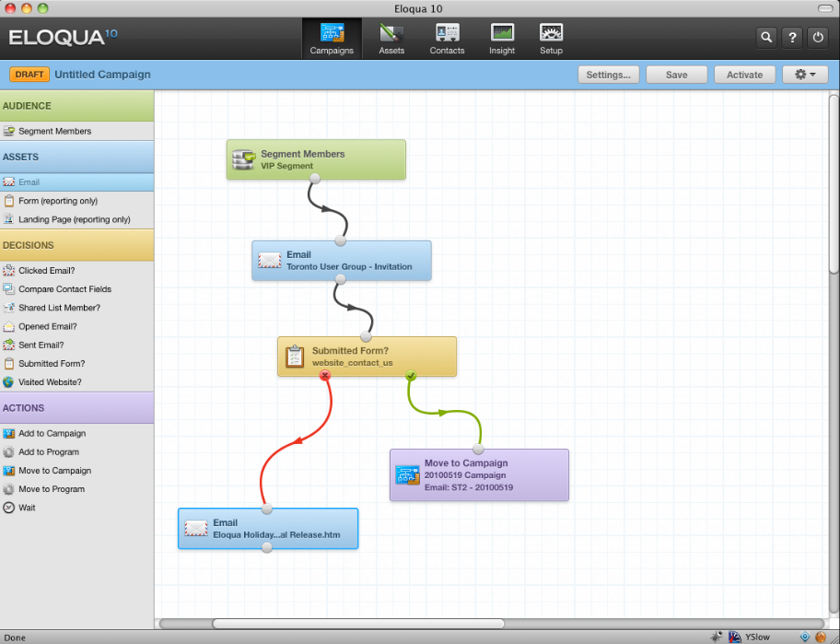This screenshot has width=840, height=644.
Task: Open the Insight tab
Action: point(502,38)
